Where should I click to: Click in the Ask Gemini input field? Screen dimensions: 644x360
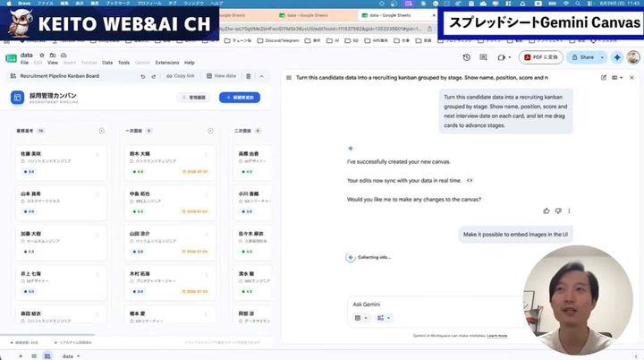436,304
